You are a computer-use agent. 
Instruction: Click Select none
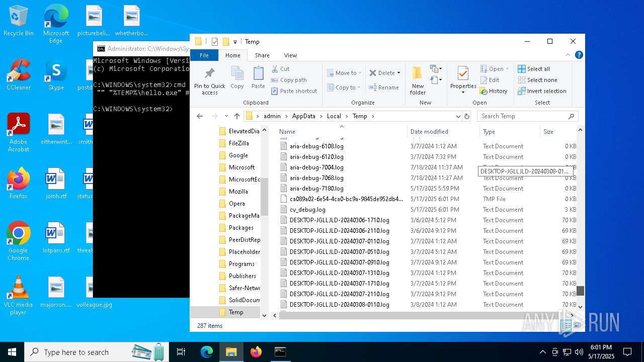[537, 80]
